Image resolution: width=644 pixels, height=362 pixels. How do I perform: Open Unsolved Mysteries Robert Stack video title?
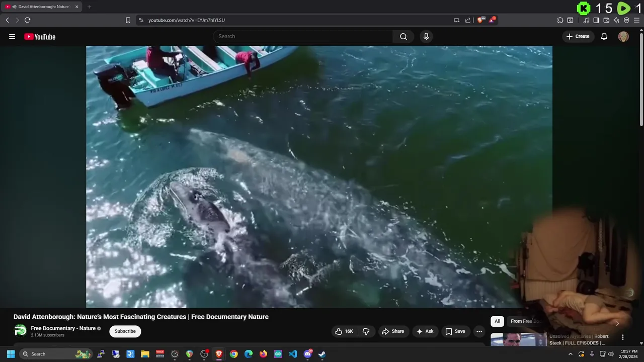click(579, 339)
